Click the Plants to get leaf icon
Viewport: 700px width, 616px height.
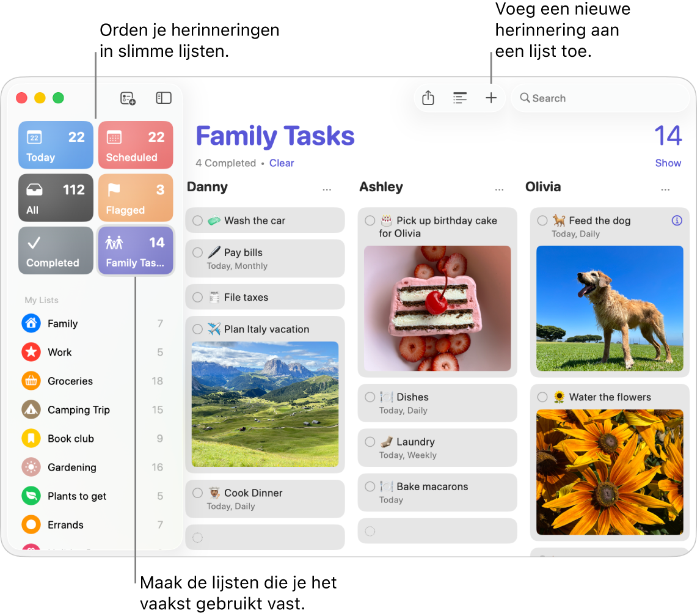(31, 497)
